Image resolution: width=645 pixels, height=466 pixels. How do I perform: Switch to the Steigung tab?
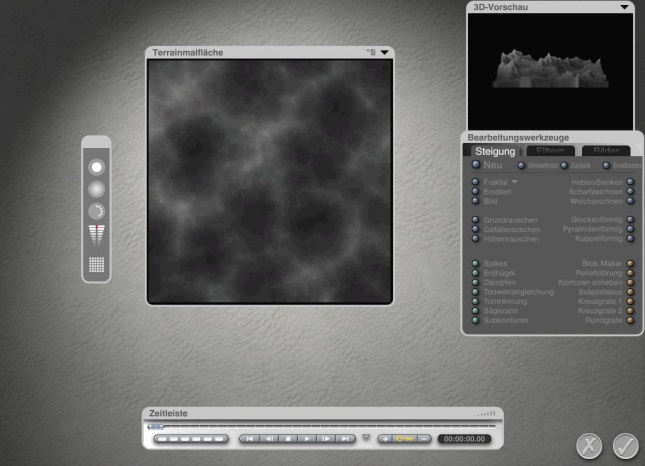[x=495, y=151]
